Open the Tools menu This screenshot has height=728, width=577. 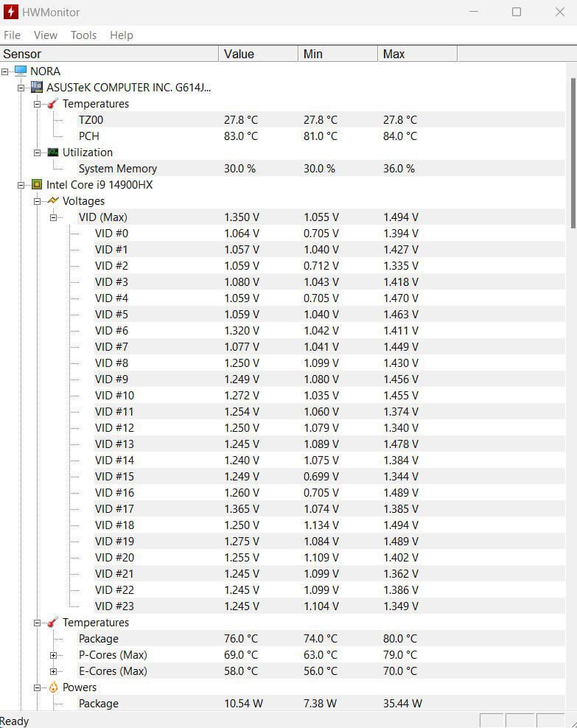83,35
